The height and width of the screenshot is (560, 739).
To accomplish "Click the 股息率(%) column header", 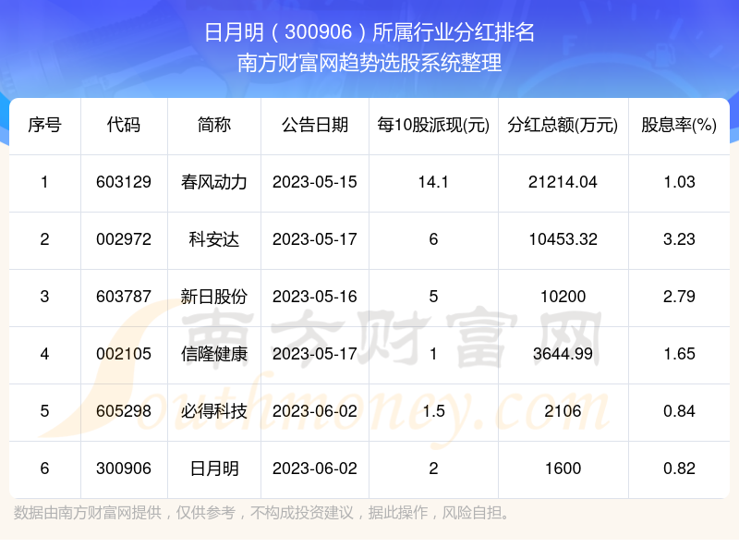I will [x=679, y=125].
